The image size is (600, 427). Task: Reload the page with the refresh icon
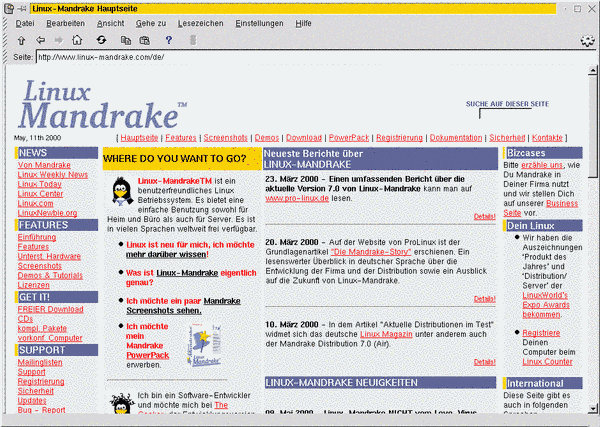(101, 40)
